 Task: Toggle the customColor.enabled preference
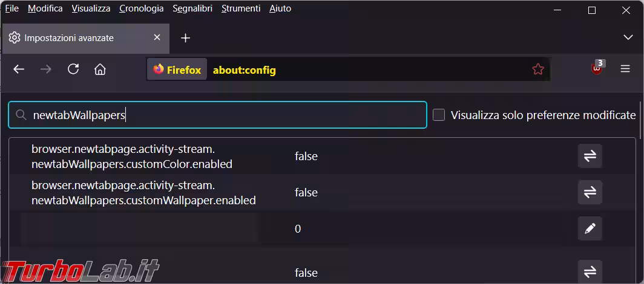coord(590,156)
